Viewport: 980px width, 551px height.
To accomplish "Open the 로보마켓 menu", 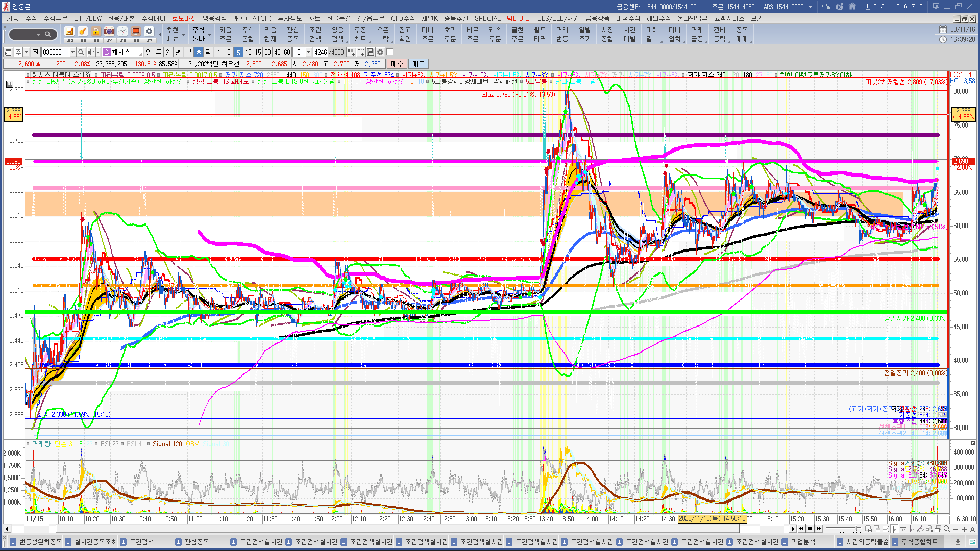I will 184,18.
